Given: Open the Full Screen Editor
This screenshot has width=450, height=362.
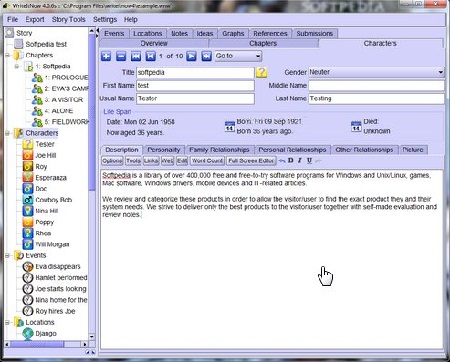Looking at the screenshot, I should point(251,161).
